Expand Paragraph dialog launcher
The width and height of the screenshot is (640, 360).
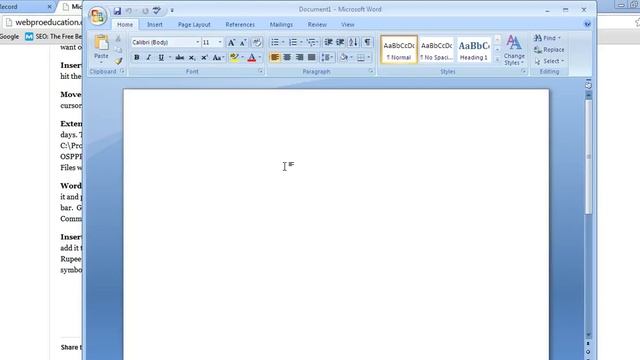pos(371,71)
